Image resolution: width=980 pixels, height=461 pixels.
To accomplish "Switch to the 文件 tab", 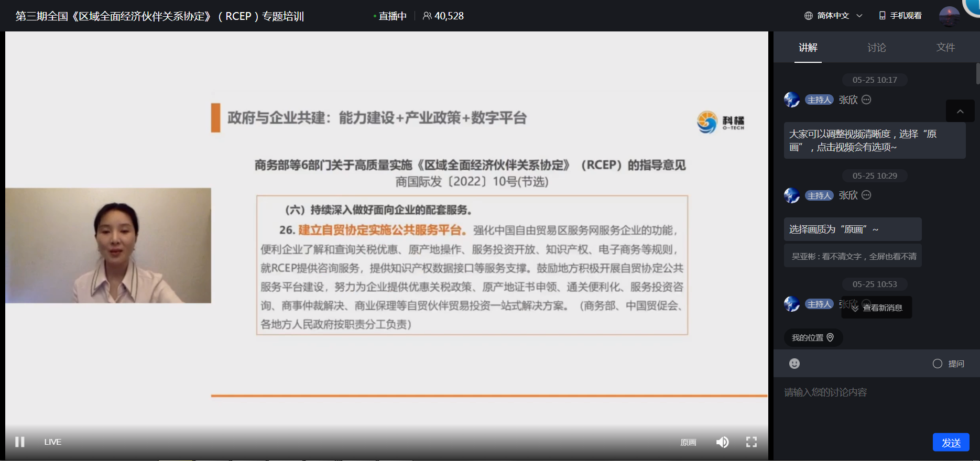I will coord(945,48).
